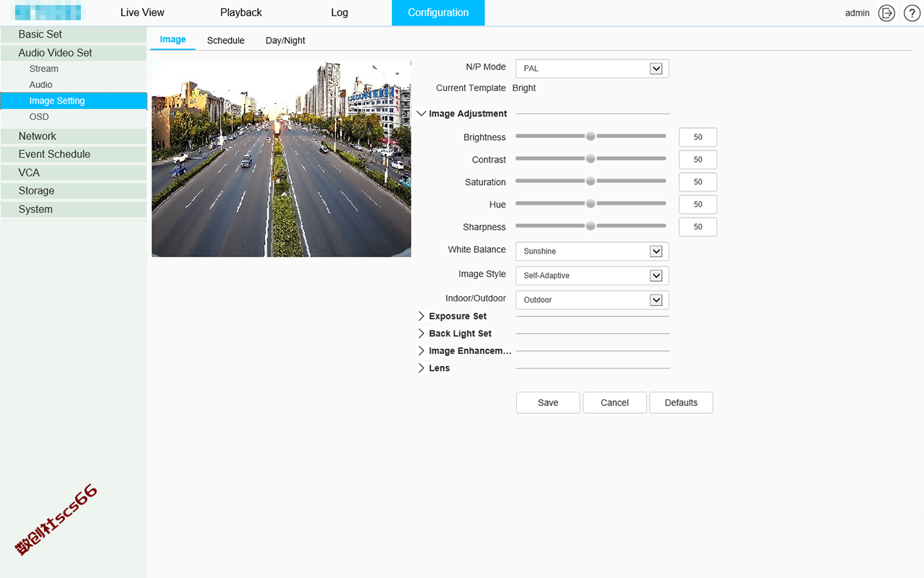Click the Cancel button
Screen dimensions: 924x578
615,402
